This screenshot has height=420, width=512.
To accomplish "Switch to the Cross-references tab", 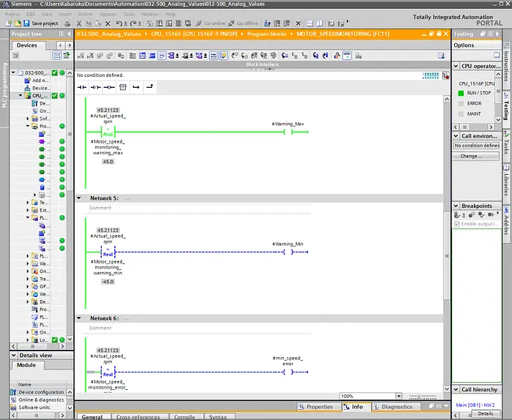I will 138,417.
